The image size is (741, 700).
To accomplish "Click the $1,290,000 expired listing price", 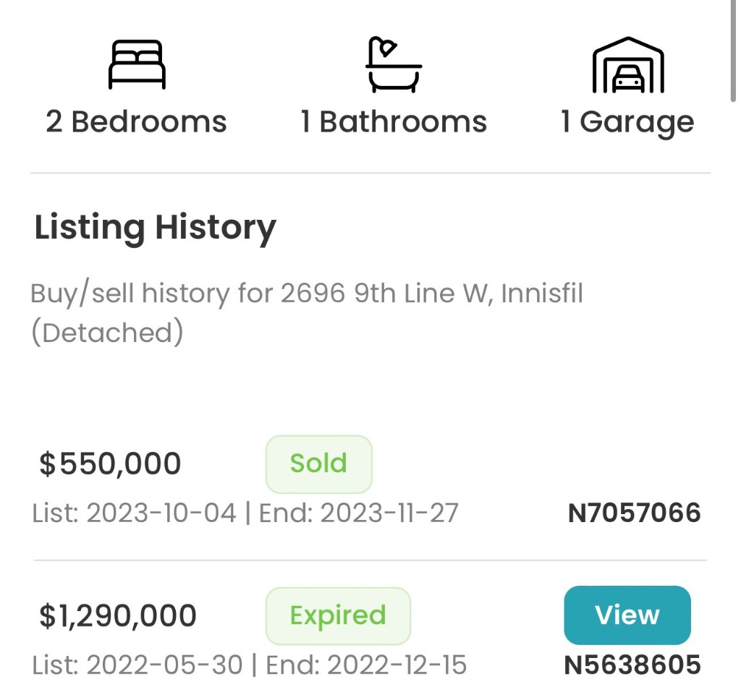I will (x=118, y=615).
